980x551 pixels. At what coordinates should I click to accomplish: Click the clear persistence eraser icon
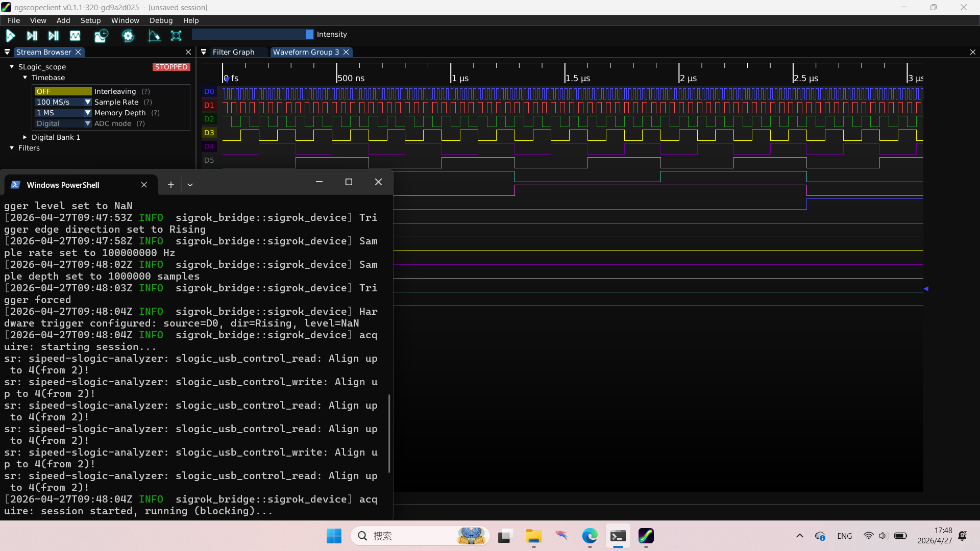[154, 36]
